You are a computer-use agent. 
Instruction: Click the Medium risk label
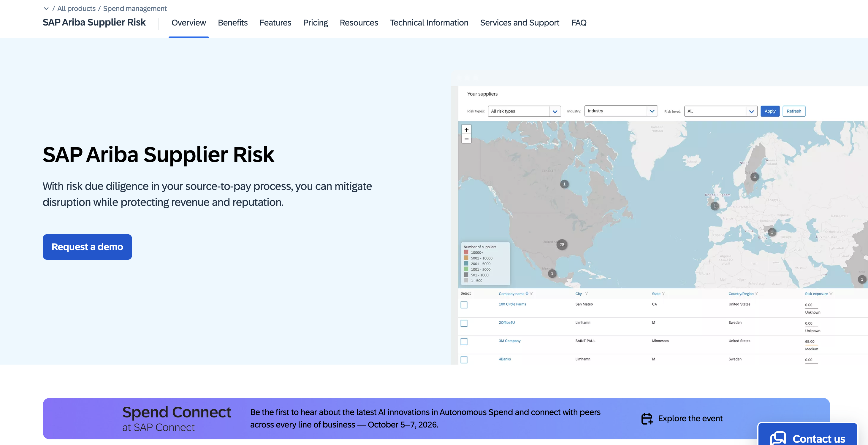pyautogui.click(x=811, y=349)
